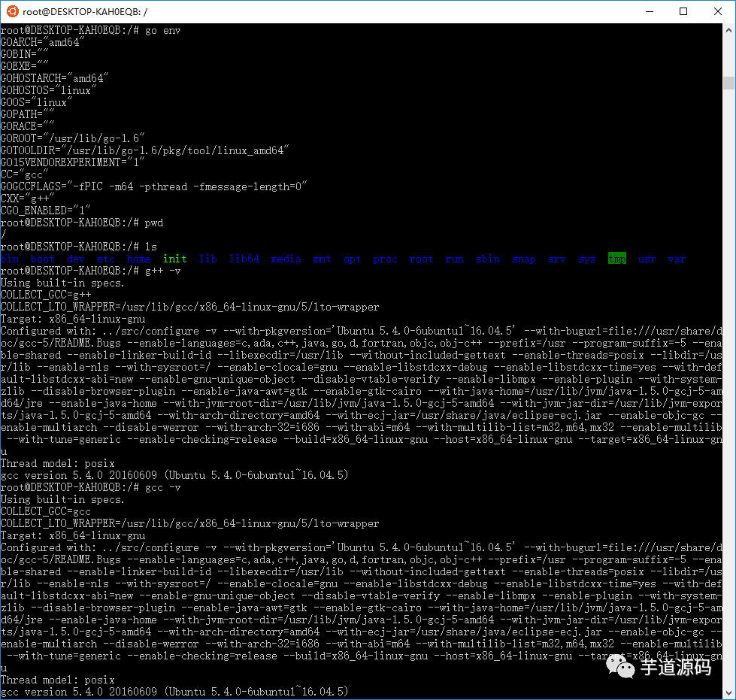Click the window title text root@DESKTOP-KAH0EQB: /
Image resolution: width=736 pixels, height=700 pixels.
[85, 12]
